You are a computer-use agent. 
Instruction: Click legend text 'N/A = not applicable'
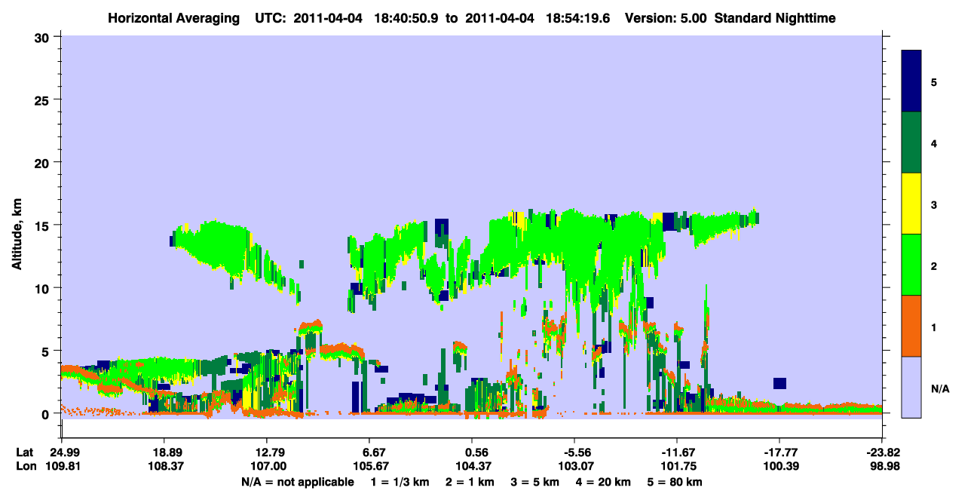point(297,481)
